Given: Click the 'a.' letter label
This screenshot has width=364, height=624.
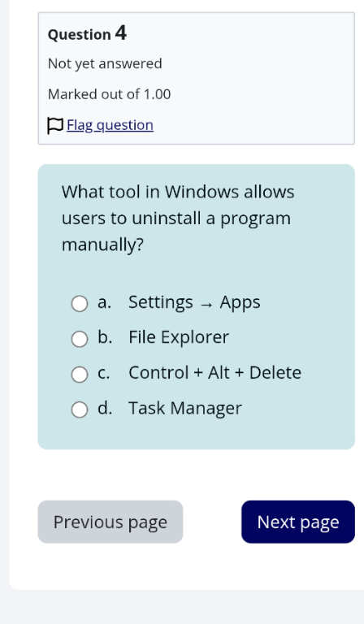Looking at the screenshot, I should pos(104,302).
